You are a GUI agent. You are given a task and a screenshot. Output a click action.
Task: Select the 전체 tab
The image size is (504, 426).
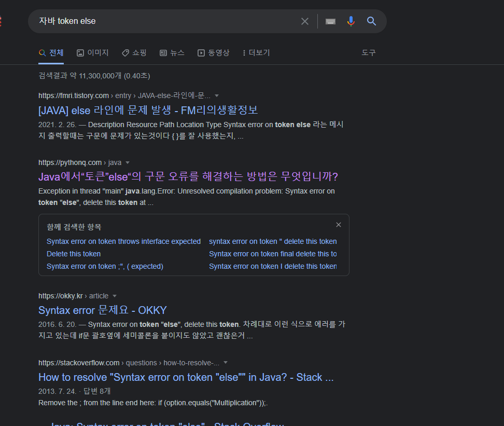(51, 52)
